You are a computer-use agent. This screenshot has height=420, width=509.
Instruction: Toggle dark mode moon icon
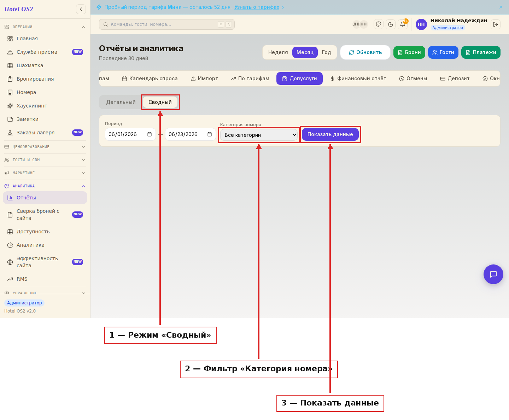[x=391, y=24]
